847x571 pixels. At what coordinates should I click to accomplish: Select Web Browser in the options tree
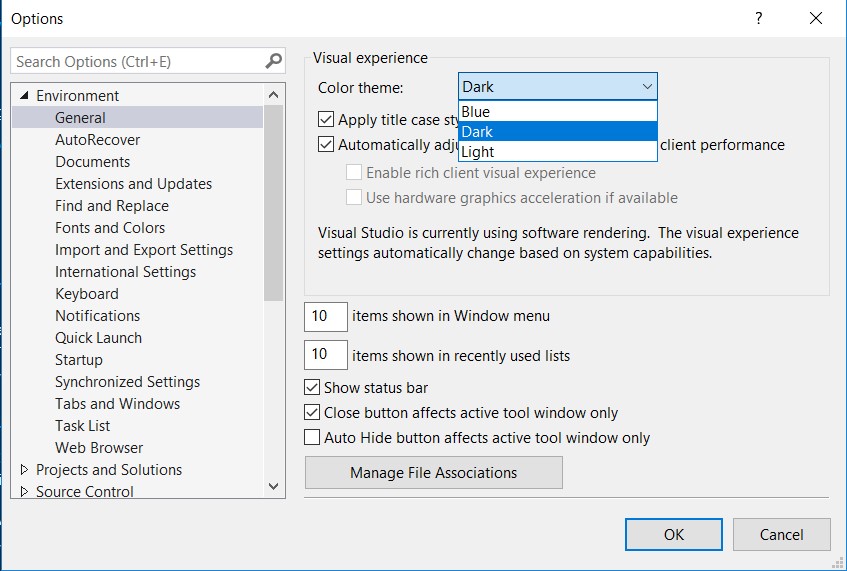point(99,448)
